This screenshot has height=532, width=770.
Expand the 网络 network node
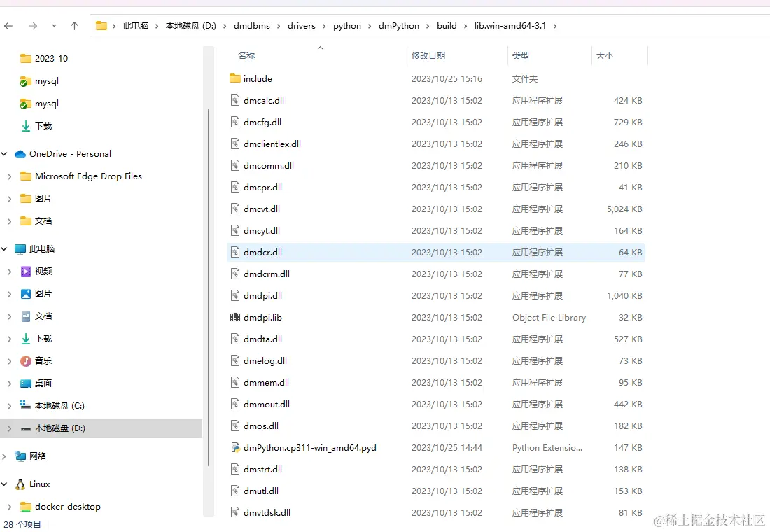(4, 456)
